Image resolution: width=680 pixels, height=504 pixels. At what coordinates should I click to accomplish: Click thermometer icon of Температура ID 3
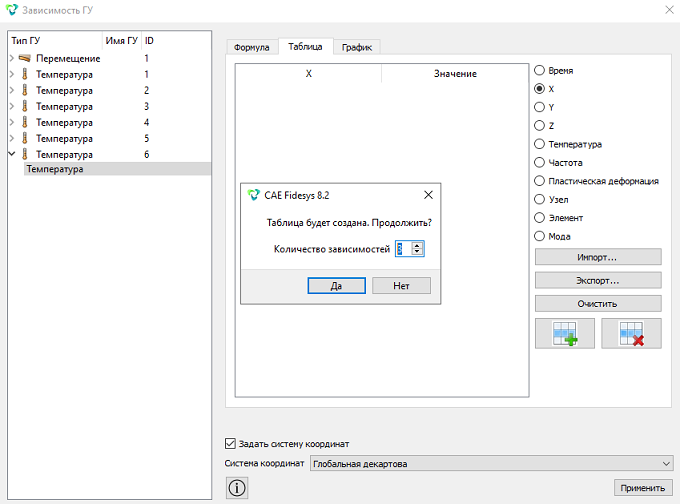click(x=25, y=106)
